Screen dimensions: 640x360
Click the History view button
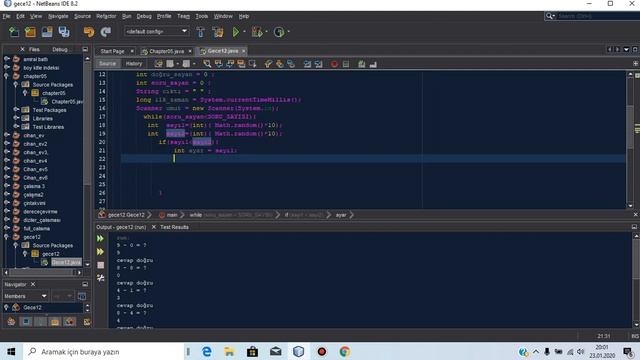coord(134,64)
